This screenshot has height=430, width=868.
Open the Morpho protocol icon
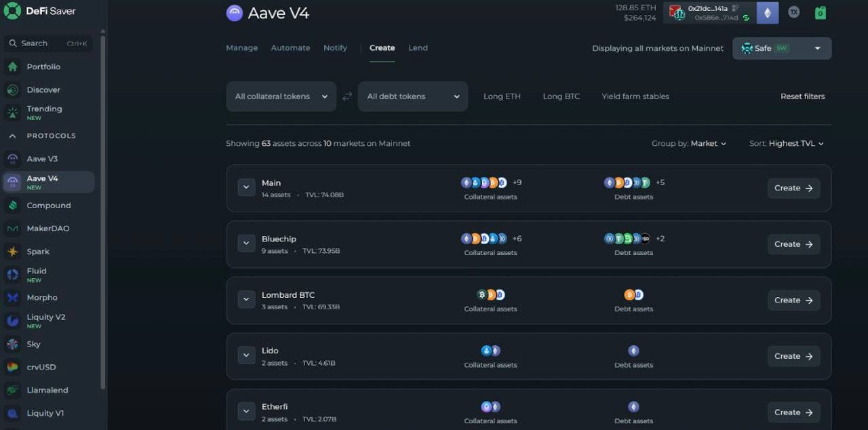click(x=12, y=298)
